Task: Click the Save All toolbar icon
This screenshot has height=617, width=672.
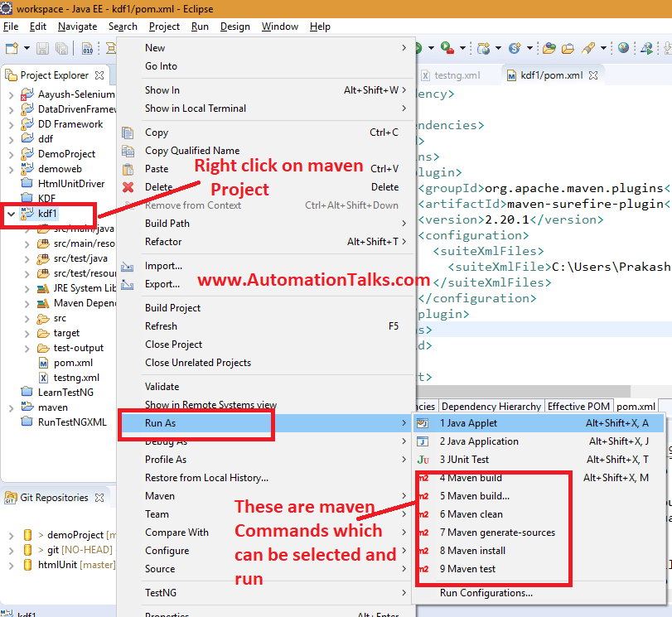Action: point(62,50)
